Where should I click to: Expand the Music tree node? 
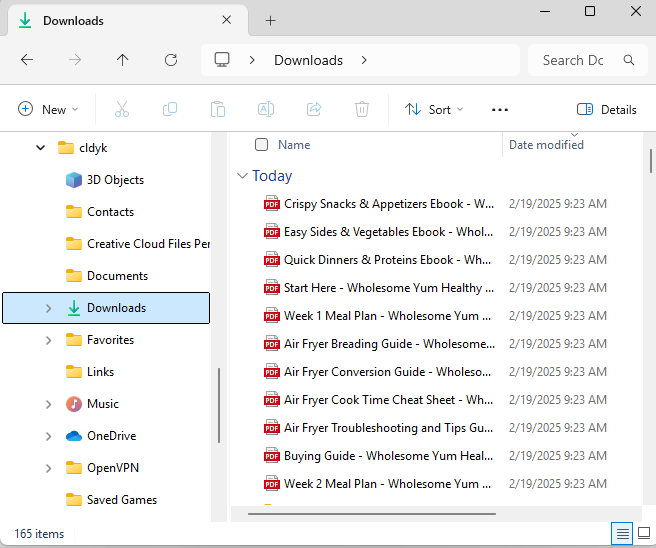(x=49, y=404)
